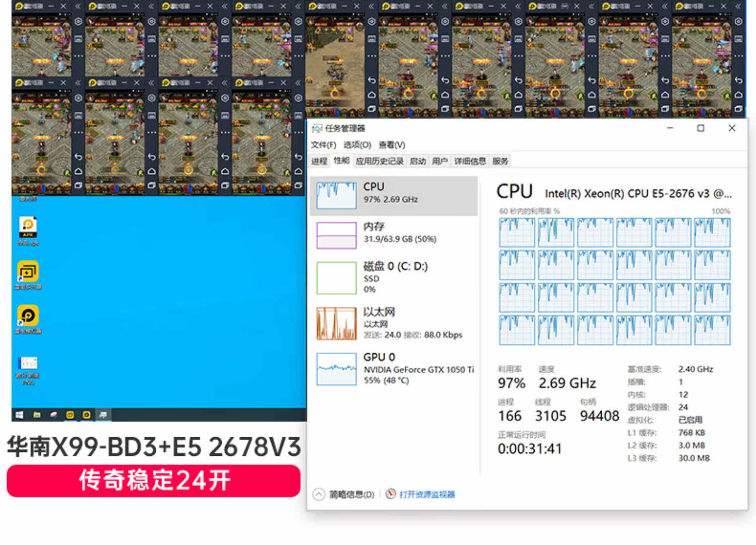Image resolution: width=756 pixels, height=545 pixels.
Task: Select the PNG image file on the desktop
Action: click(x=28, y=370)
